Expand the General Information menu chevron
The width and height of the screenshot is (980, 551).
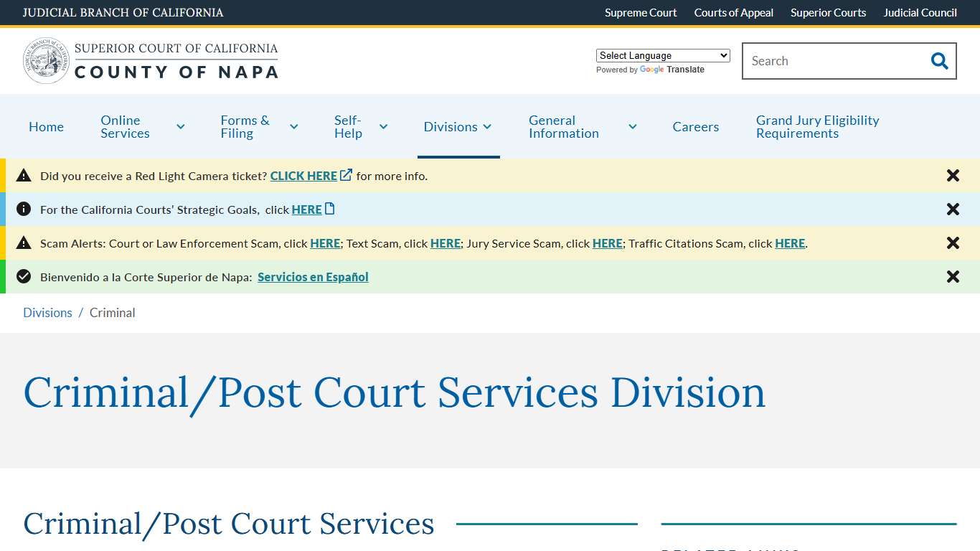pos(633,126)
